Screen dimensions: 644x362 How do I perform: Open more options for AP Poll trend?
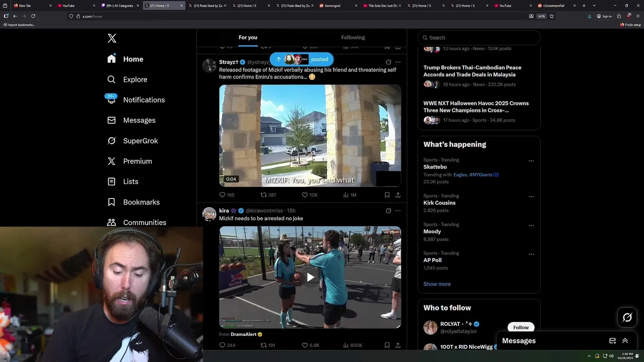pos(531,254)
